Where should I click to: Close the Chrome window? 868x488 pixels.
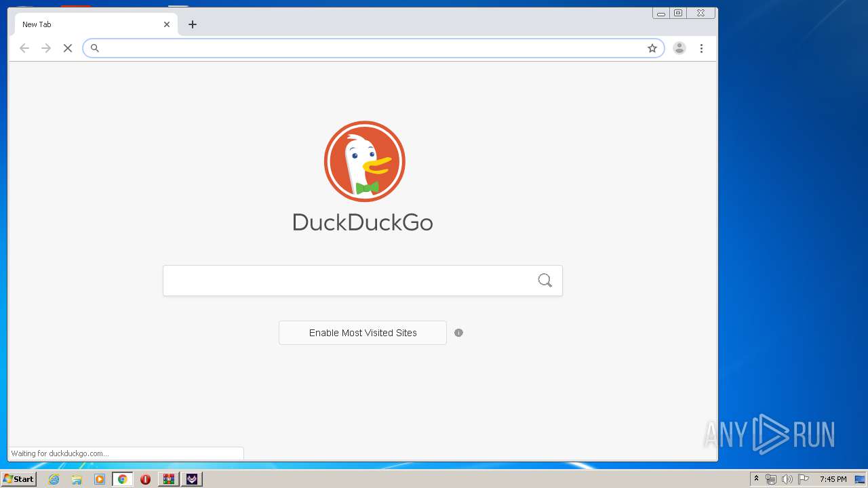(701, 13)
